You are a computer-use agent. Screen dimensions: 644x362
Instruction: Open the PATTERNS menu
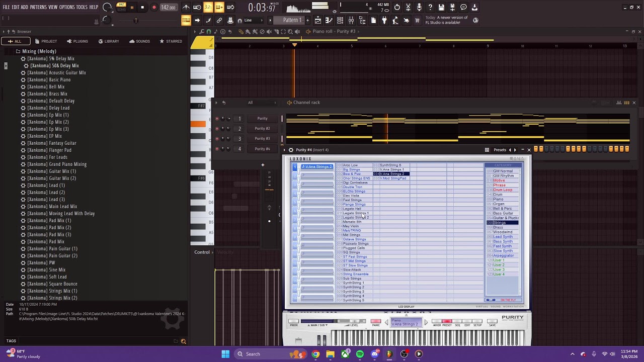pyautogui.click(x=38, y=7)
